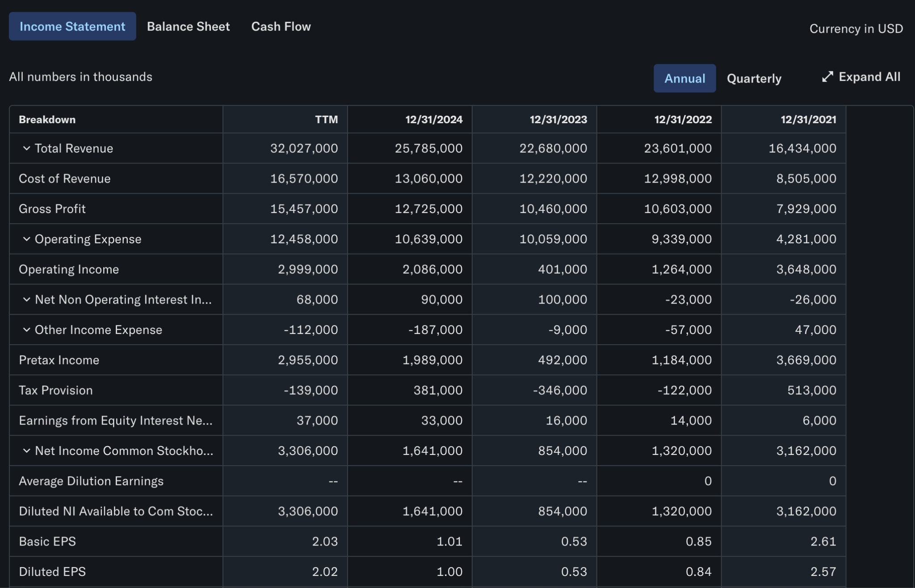Click the Breakdown column header

click(47, 120)
